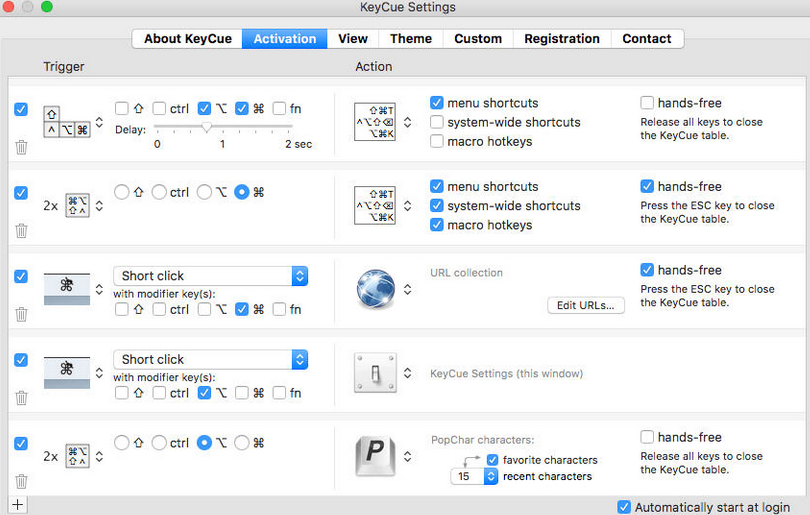Click the globe URL collection action icon
The image size is (810, 515).
click(376, 289)
